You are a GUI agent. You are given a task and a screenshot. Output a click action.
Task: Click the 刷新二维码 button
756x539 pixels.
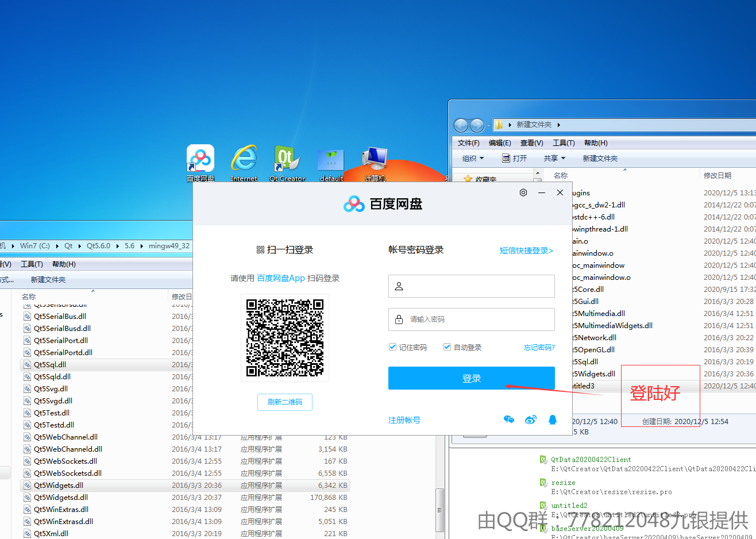[x=285, y=402]
